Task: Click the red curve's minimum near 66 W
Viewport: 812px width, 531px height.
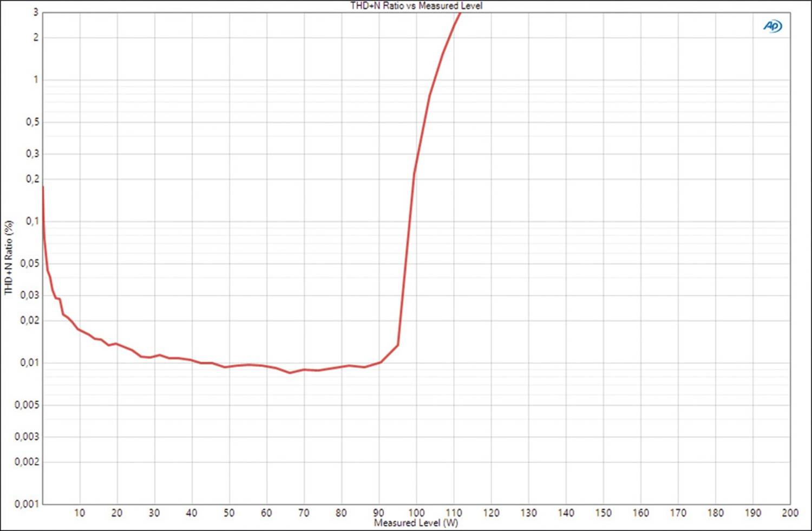Action: point(290,373)
